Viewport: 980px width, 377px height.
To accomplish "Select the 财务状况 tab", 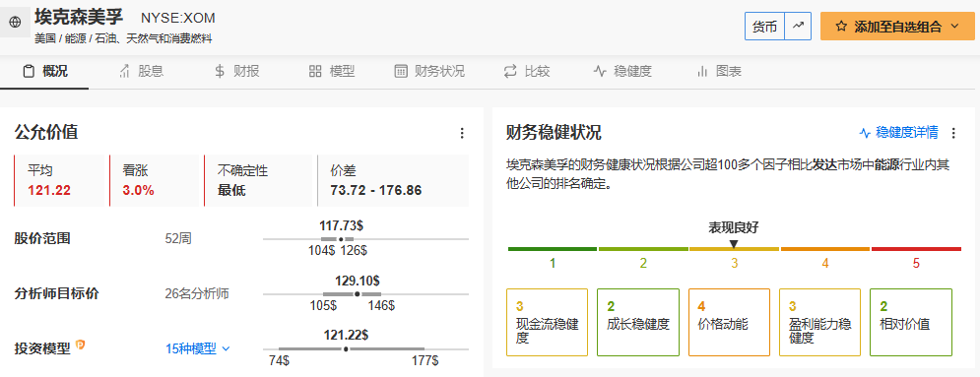I will tap(429, 71).
